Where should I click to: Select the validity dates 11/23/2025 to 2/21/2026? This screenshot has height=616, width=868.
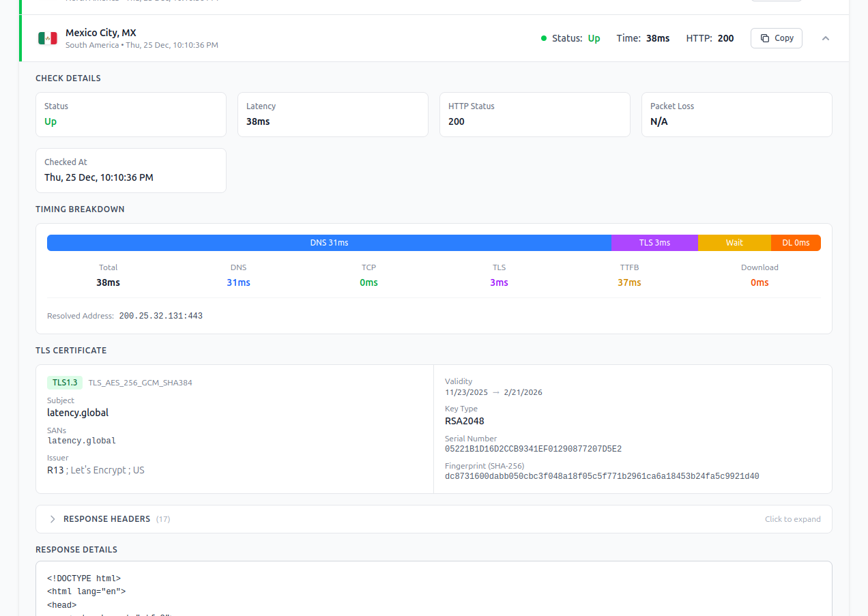coord(493,392)
